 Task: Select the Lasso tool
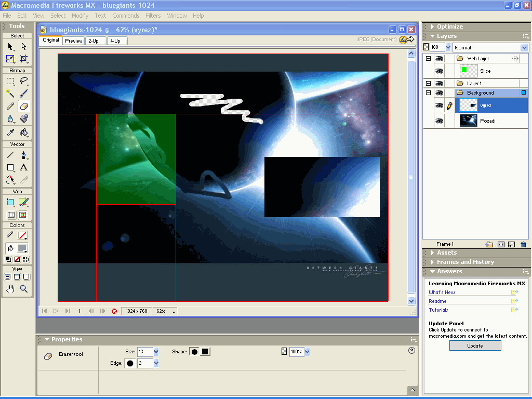tap(23, 81)
